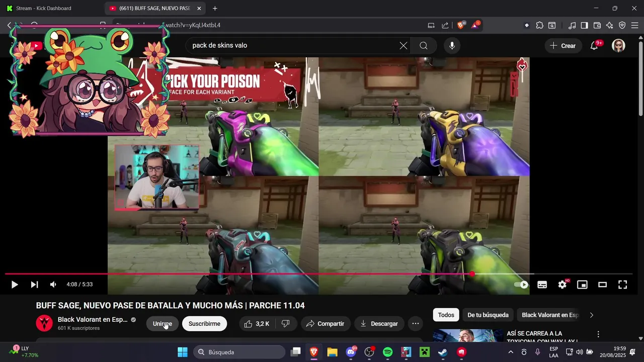Select Black Valorant en Esp filter chip
Image resolution: width=644 pixels, height=362 pixels.
pyautogui.click(x=550, y=315)
